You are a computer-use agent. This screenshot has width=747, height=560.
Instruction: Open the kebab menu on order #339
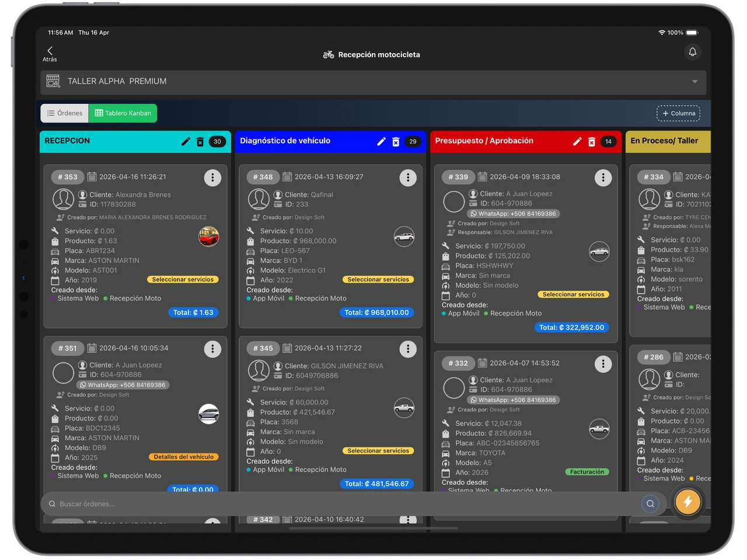(x=603, y=177)
